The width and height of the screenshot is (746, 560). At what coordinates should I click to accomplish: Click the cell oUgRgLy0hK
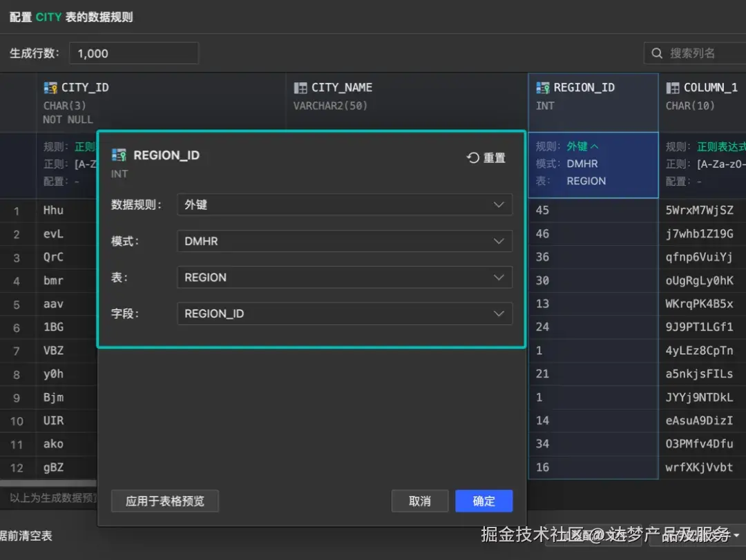(702, 280)
